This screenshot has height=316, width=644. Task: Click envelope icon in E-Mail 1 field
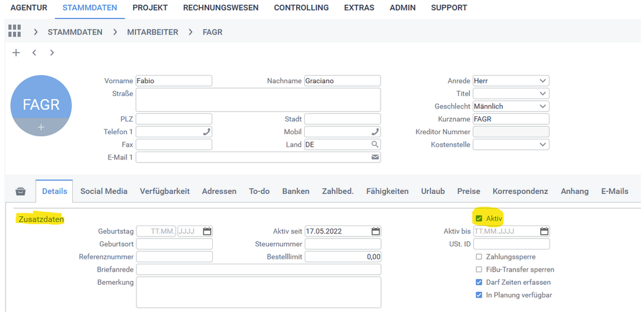pyautogui.click(x=374, y=158)
